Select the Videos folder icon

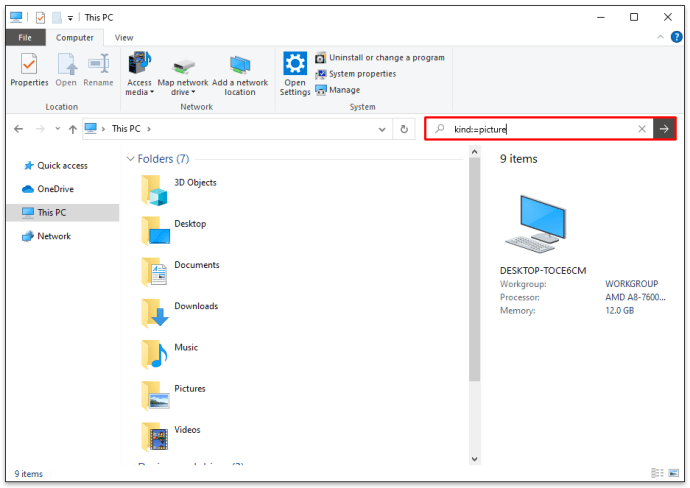coord(154,437)
